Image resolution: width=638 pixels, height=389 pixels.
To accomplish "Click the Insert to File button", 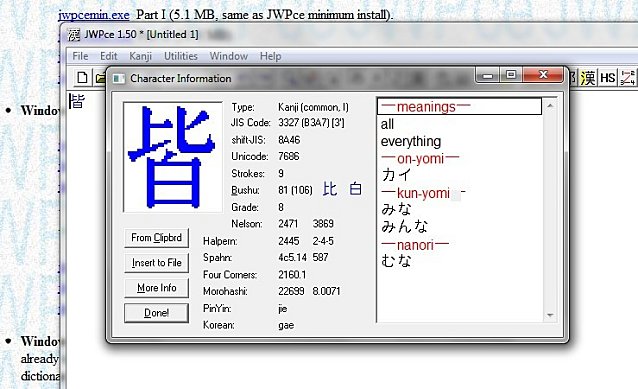I will 157,263.
